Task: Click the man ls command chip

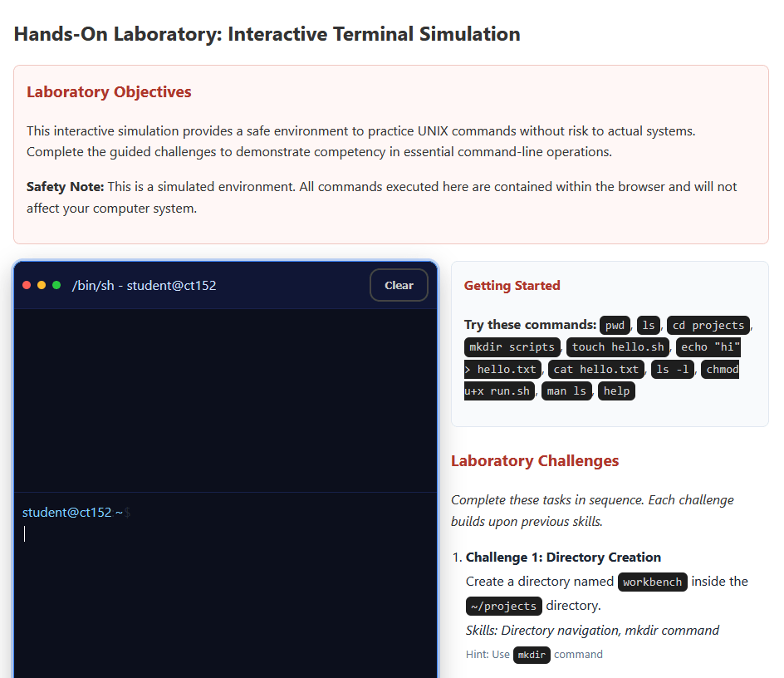Action: coord(566,391)
